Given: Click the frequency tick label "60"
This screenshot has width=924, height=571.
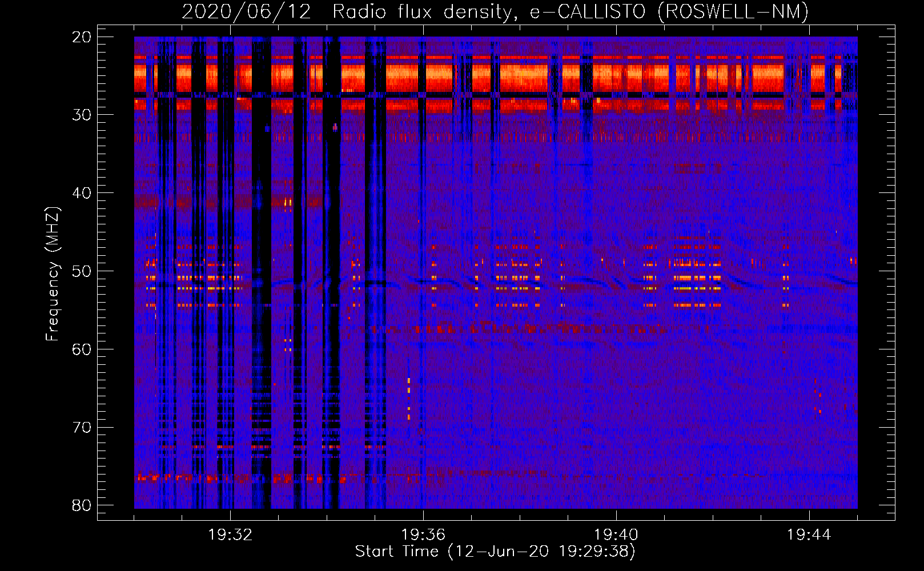Looking at the screenshot, I should (82, 349).
